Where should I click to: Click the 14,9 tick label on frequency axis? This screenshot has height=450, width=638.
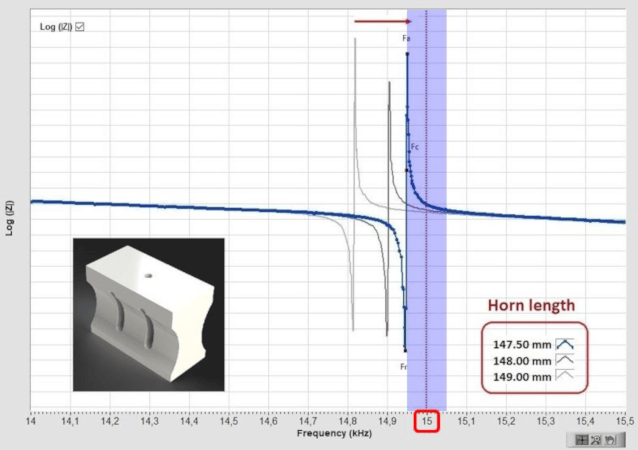point(387,421)
